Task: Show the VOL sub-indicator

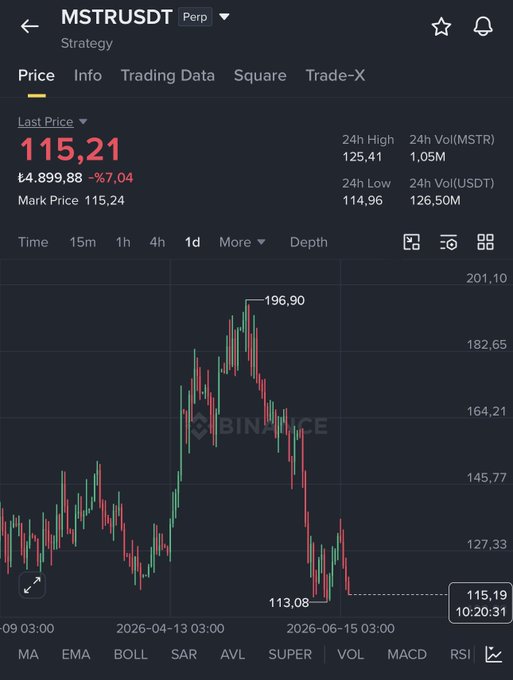Action: click(x=351, y=654)
